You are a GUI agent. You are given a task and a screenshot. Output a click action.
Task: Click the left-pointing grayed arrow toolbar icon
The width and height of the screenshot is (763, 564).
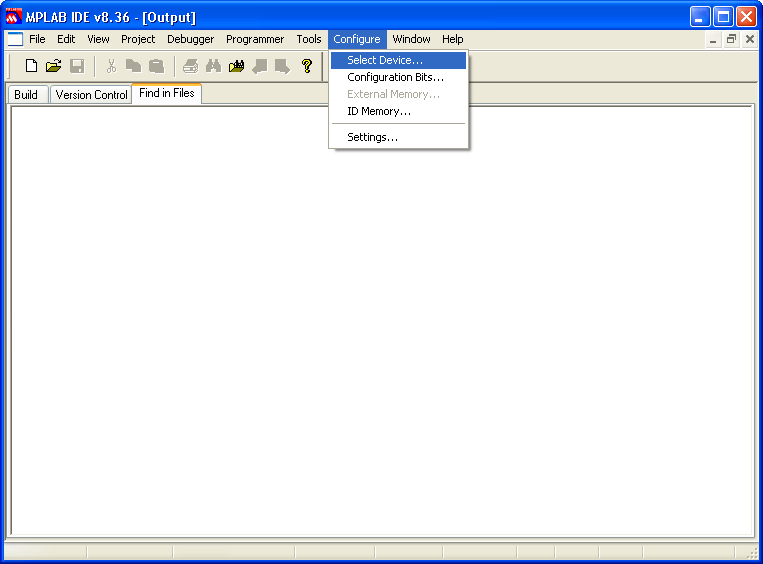point(259,66)
